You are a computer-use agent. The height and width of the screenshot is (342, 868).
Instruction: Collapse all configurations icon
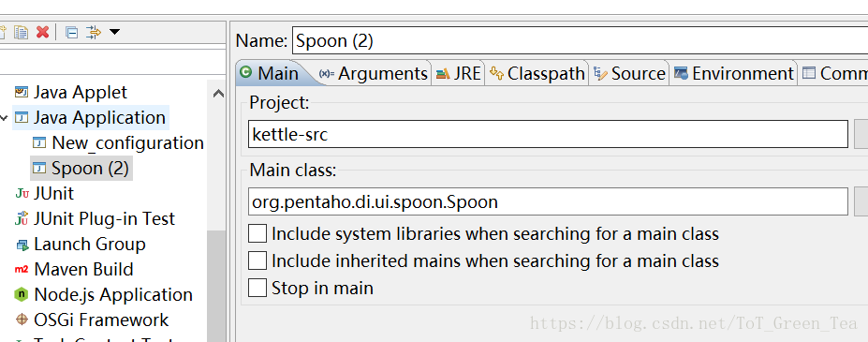(x=72, y=32)
